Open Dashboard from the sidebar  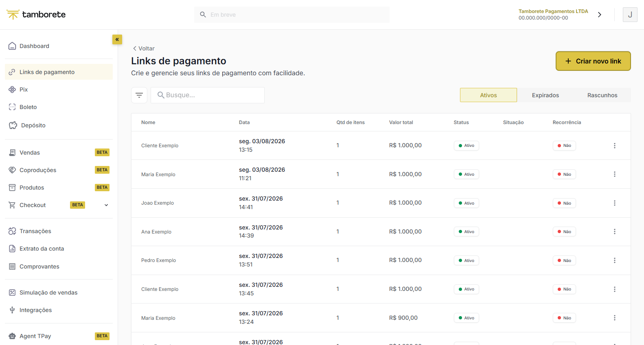[59, 46]
